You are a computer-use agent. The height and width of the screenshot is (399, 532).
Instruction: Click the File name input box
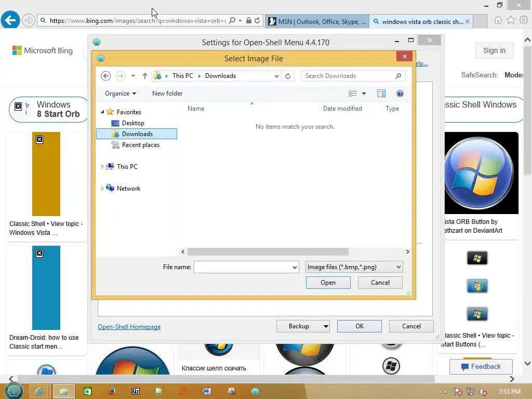coord(242,267)
